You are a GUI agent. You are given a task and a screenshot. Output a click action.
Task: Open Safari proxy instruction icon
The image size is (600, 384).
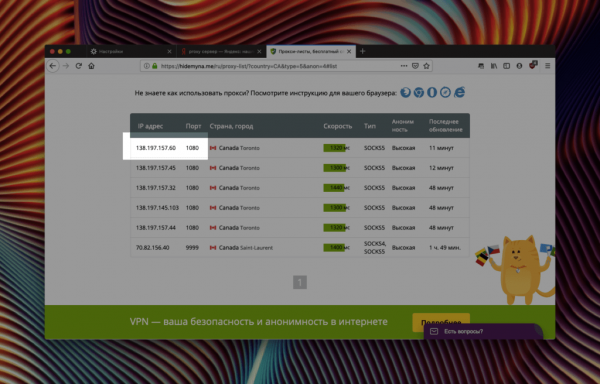(x=445, y=92)
